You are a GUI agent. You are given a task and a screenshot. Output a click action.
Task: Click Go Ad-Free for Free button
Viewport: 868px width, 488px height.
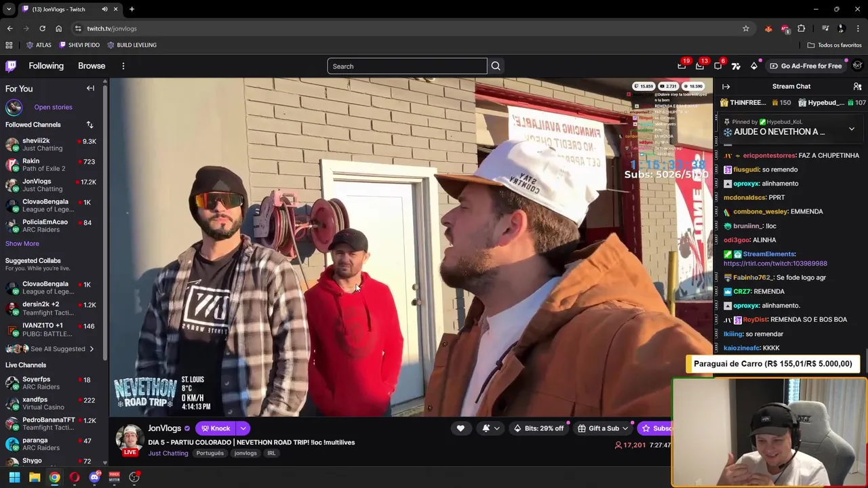click(806, 66)
